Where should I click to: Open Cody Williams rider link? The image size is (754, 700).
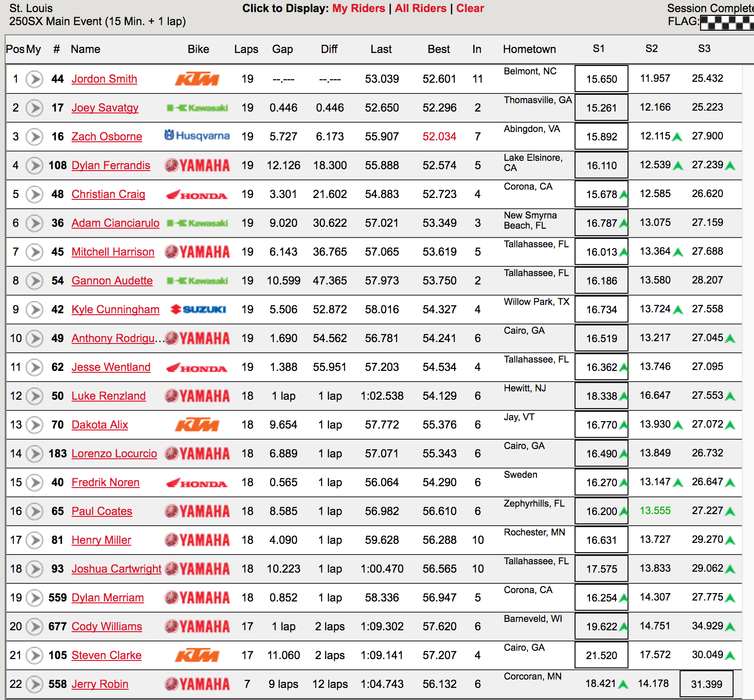107,627
